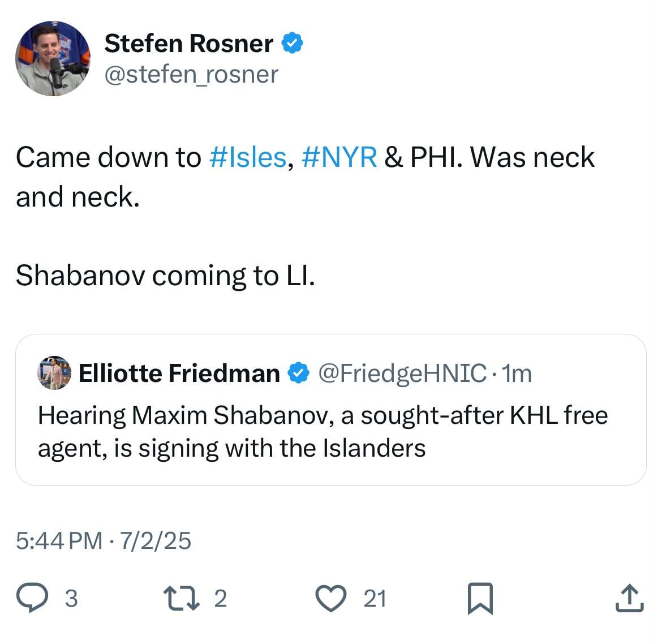Click the Stefen Rosner display name

pyautogui.click(x=188, y=44)
